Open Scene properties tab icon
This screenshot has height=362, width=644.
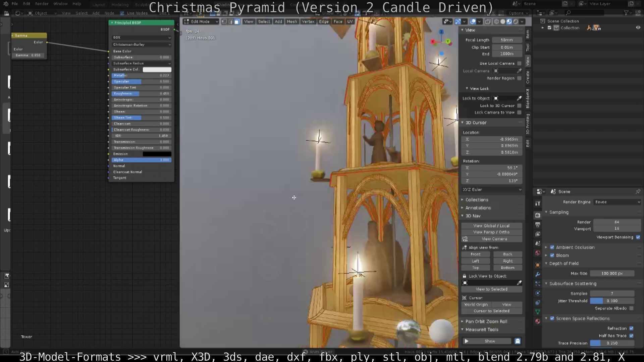pos(538,243)
